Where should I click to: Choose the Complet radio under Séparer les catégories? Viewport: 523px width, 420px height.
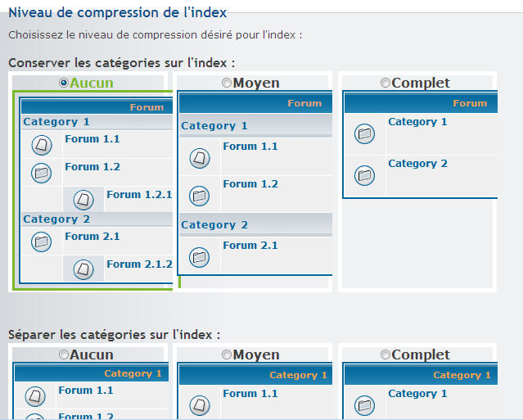click(385, 355)
